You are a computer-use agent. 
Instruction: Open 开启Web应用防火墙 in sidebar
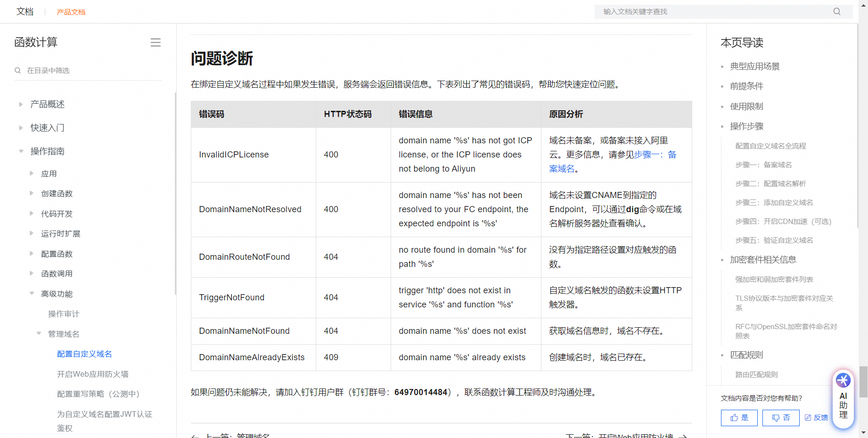[93, 374]
